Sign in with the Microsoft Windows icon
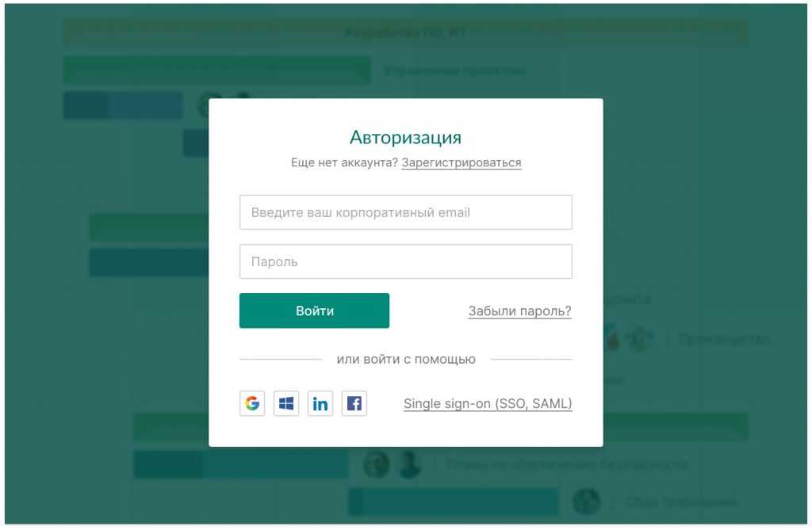812x530 pixels. coord(286,403)
